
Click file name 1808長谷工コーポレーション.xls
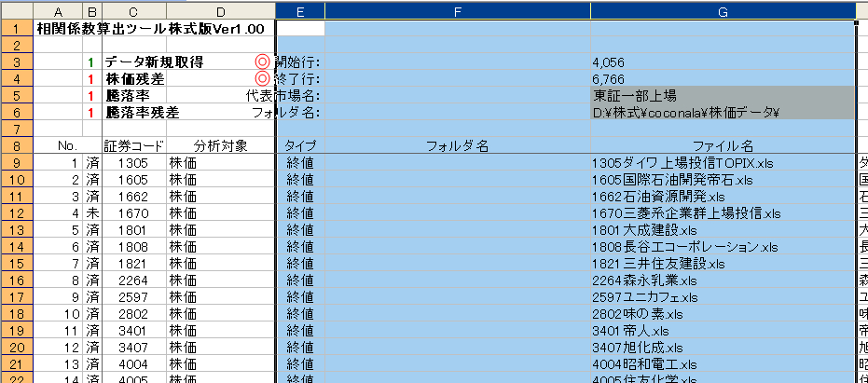tap(684, 247)
